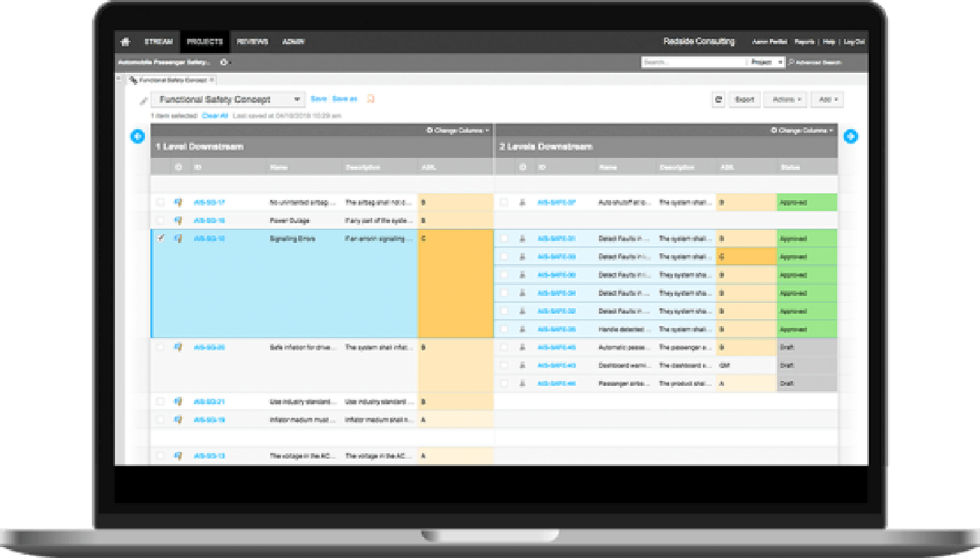Click the pencil edit icon beside the filter name
The image size is (980, 558).
pos(144,101)
